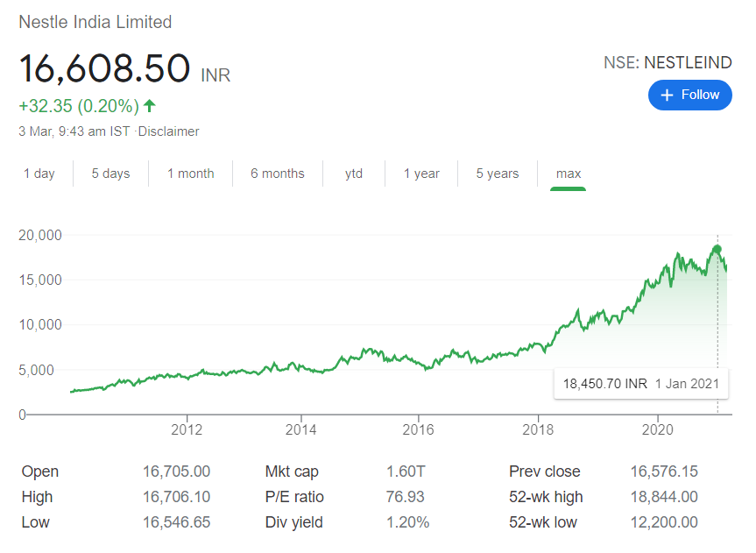Click the NSE: NESTLEIND ticker label
The width and height of the screenshot is (756, 553).
[668, 63]
